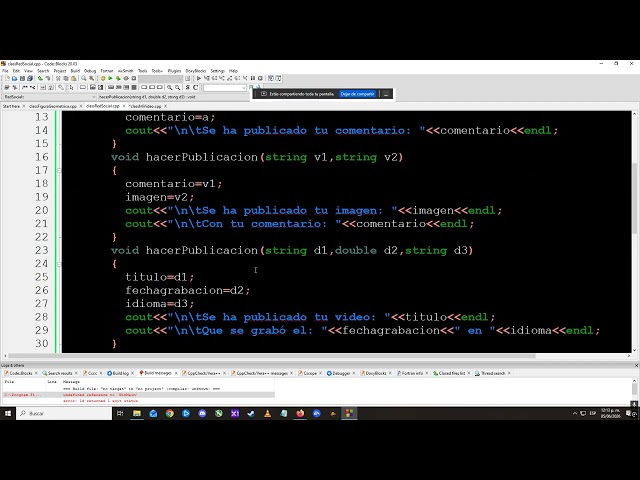Close the Build messages tab

tap(176, 373)
